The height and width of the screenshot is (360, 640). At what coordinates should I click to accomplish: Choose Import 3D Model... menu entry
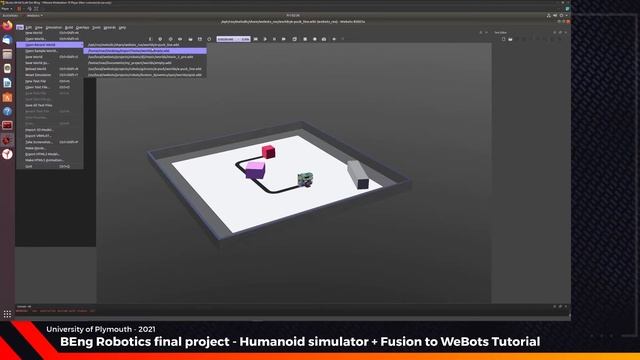tap(50, 130)
